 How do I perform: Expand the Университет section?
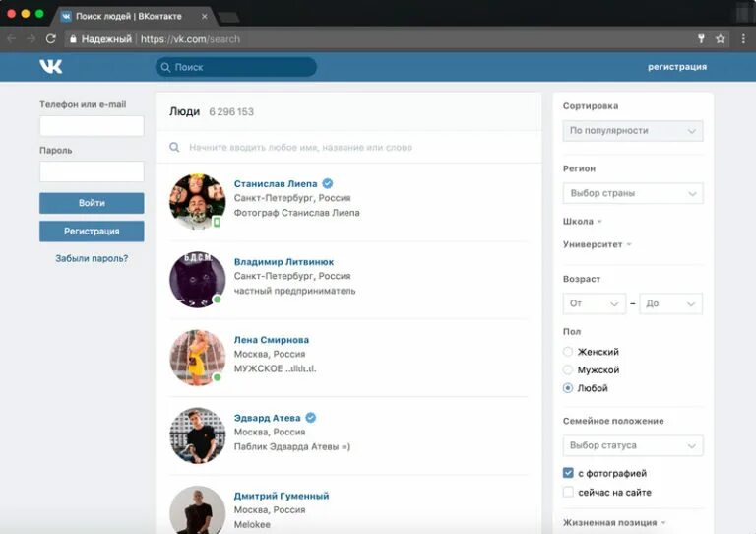[597, 244]
